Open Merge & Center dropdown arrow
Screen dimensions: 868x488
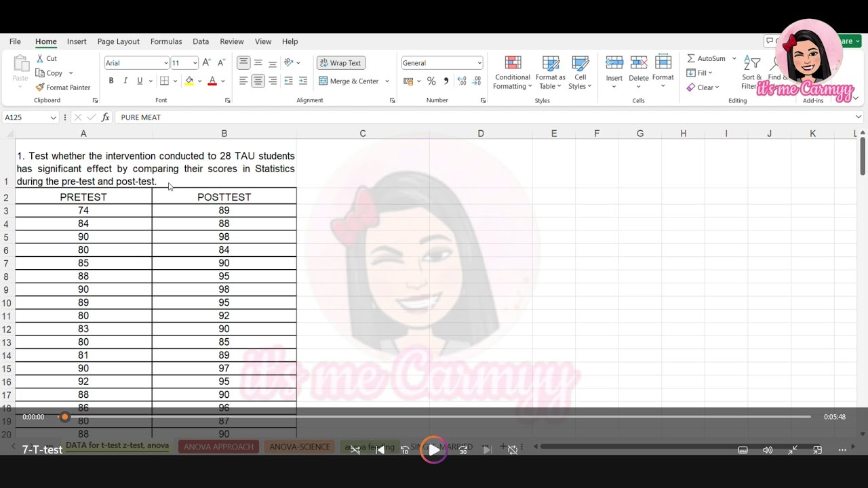pos(387,81)
